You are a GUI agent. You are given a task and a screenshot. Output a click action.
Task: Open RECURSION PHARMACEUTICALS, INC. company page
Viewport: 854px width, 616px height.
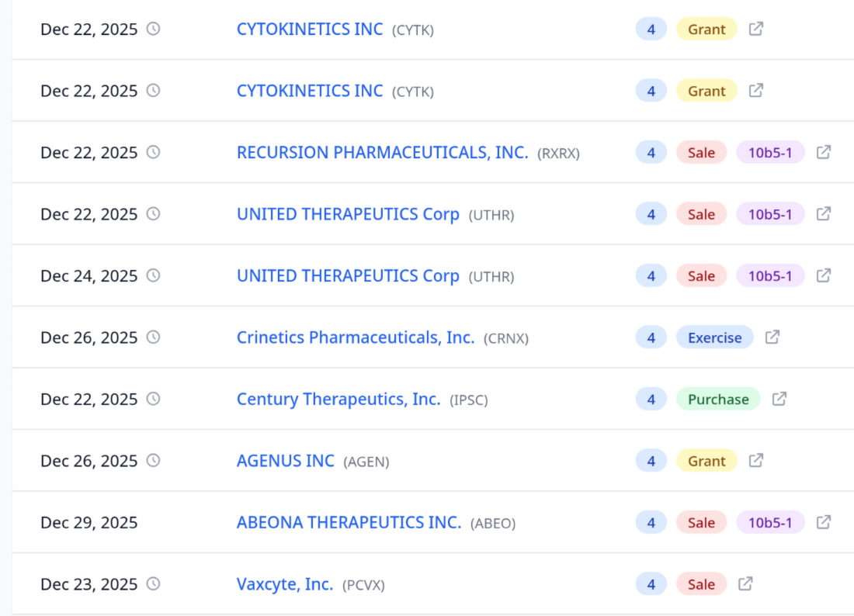[384, 152]
